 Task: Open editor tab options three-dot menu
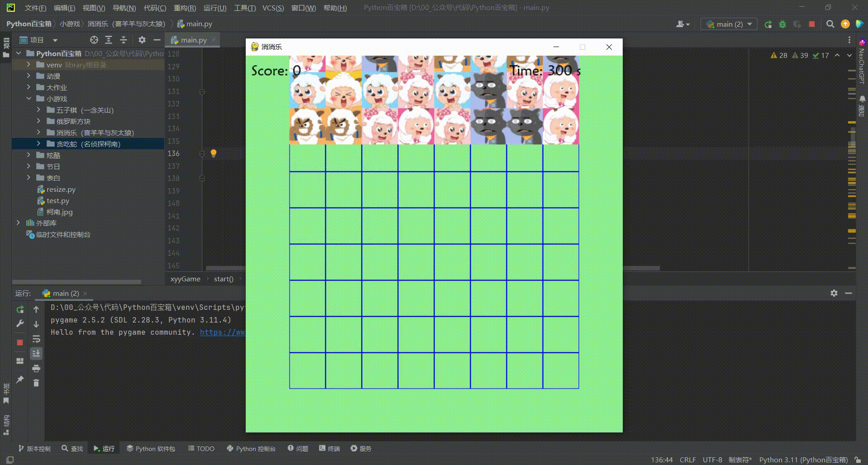(849, 40)
